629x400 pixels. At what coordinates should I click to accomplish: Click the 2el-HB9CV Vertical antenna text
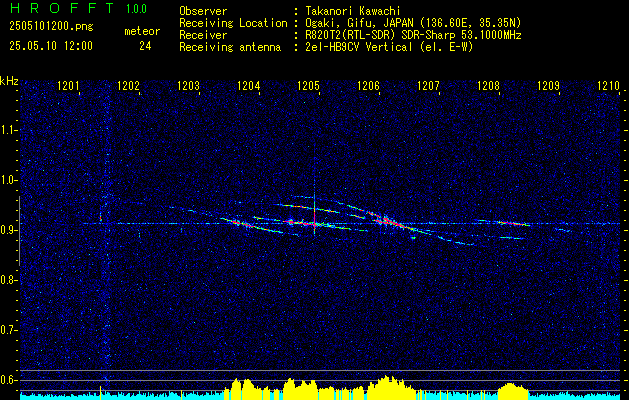pyautogui.click(x=390, y=47)
